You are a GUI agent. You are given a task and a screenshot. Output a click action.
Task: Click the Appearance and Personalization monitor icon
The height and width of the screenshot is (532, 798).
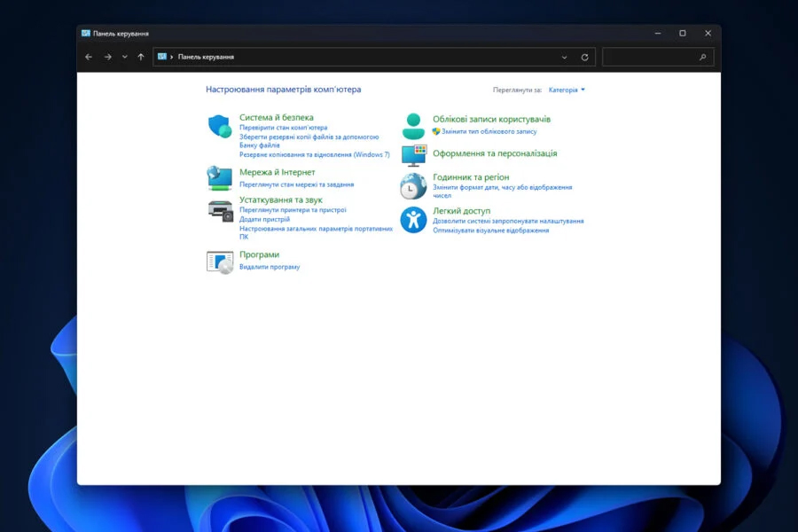413,155
